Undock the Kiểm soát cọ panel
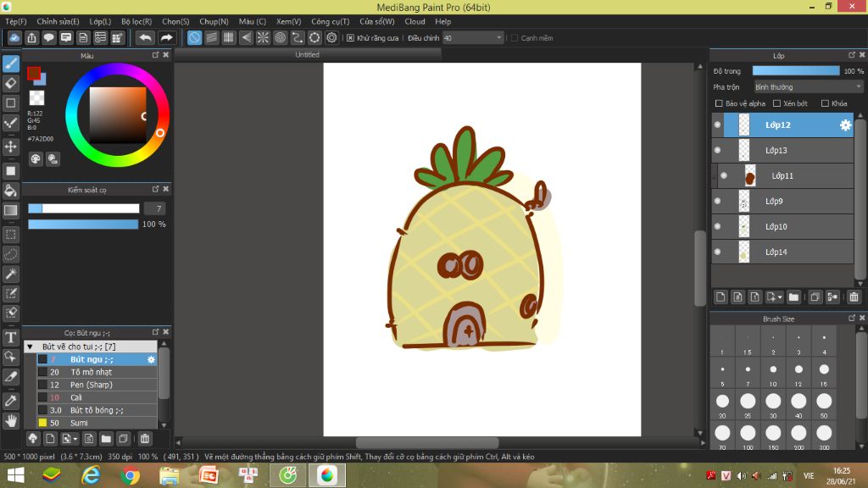868x488 pixels. tap(156, 189)
